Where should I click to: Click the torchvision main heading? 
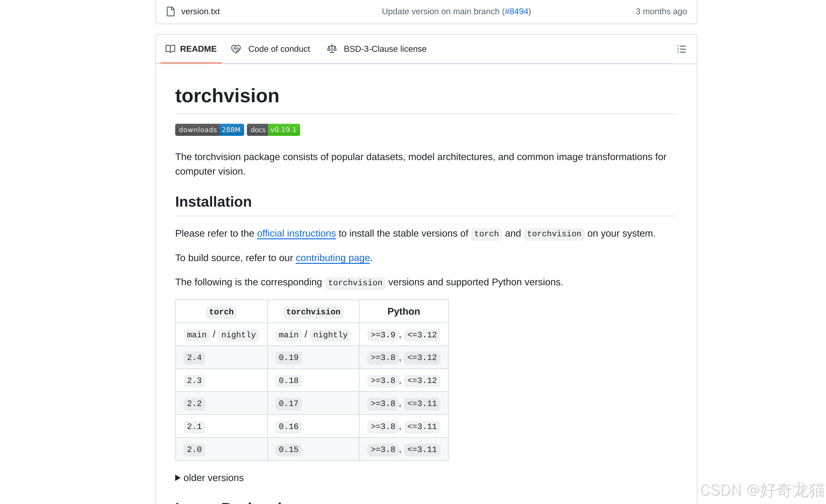coord(227,96)
